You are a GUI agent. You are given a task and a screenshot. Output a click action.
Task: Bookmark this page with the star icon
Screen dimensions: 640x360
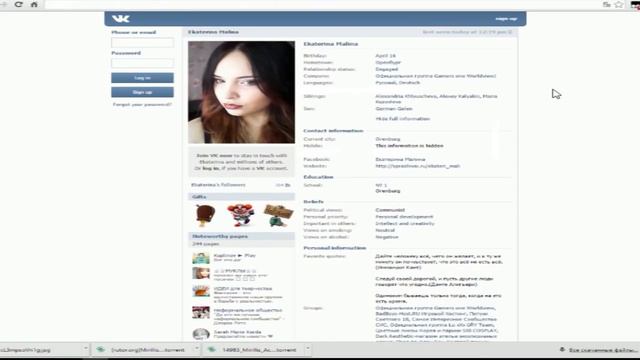pos(619,4)
